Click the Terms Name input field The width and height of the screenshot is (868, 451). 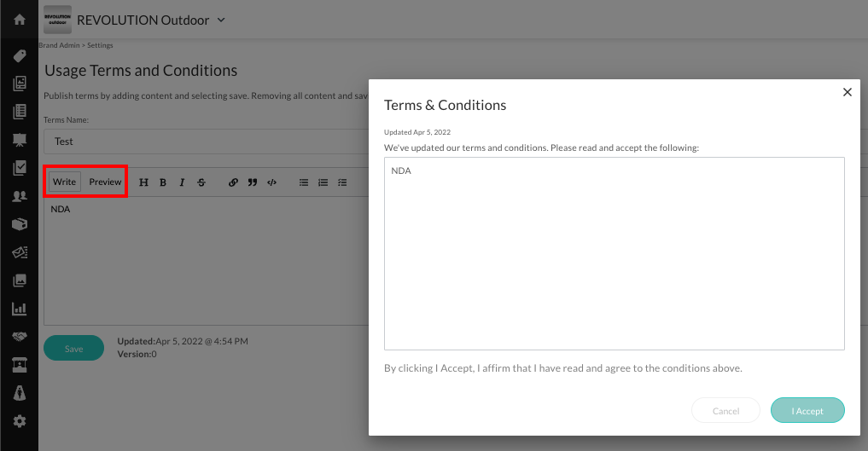(205, 142)
